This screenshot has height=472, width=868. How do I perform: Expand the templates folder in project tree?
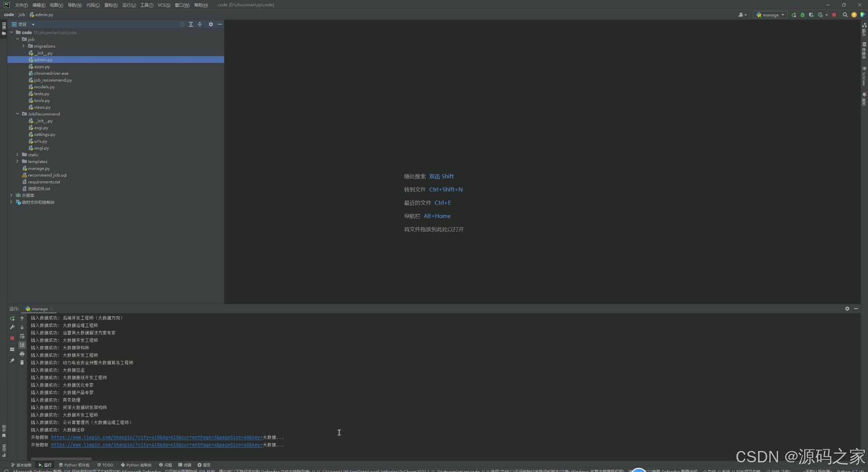tap(17, 162)
